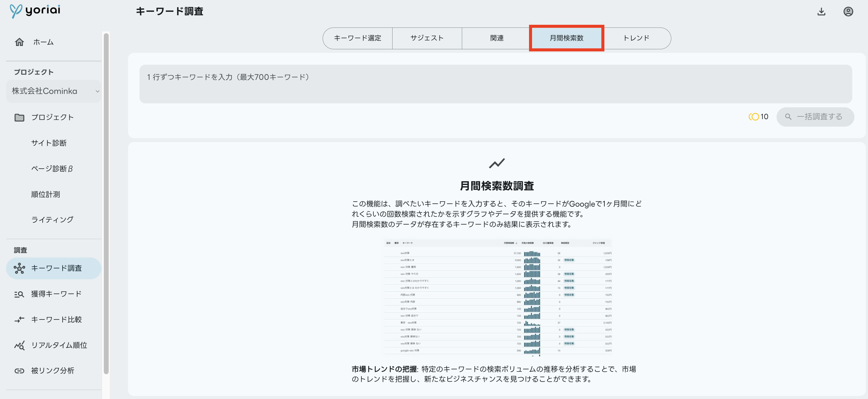The image size is (868, 399).
Task: Click the home icon in sidebar
Action: [x=20, y=42]
